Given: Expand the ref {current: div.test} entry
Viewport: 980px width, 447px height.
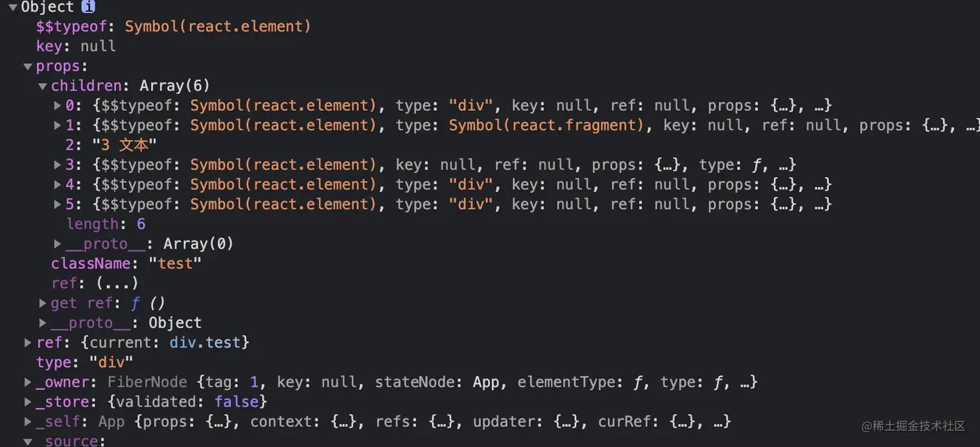Looking at the screenshot, I should click(x=27, y=342).
